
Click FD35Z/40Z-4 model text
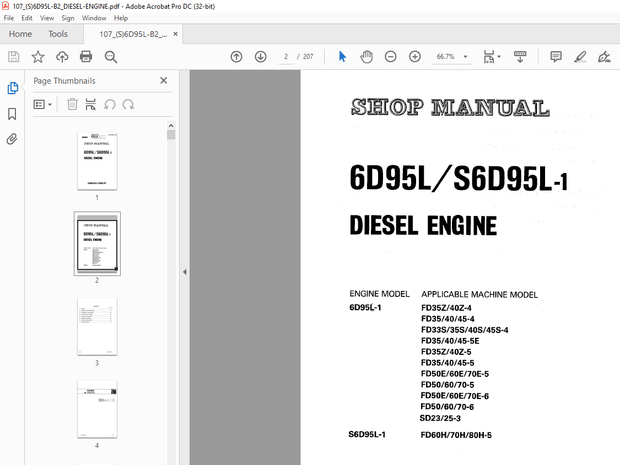[446, 308]
